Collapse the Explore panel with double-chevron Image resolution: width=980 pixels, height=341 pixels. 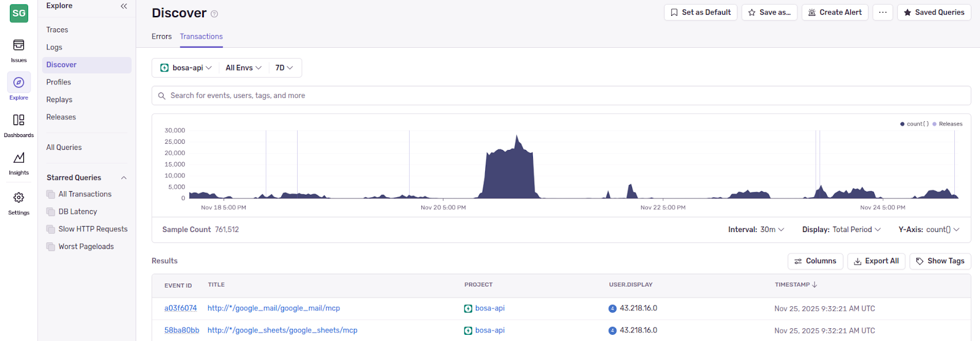coord(124,6)
